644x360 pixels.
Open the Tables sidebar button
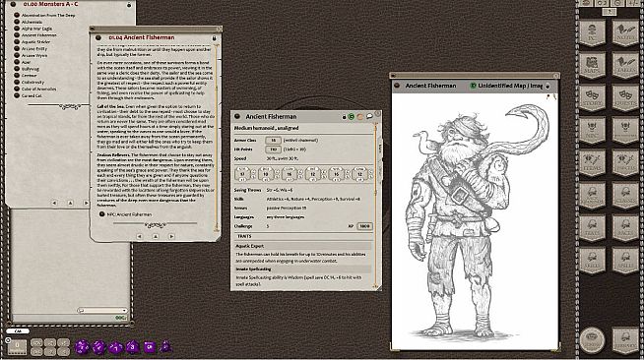point(625,66)
